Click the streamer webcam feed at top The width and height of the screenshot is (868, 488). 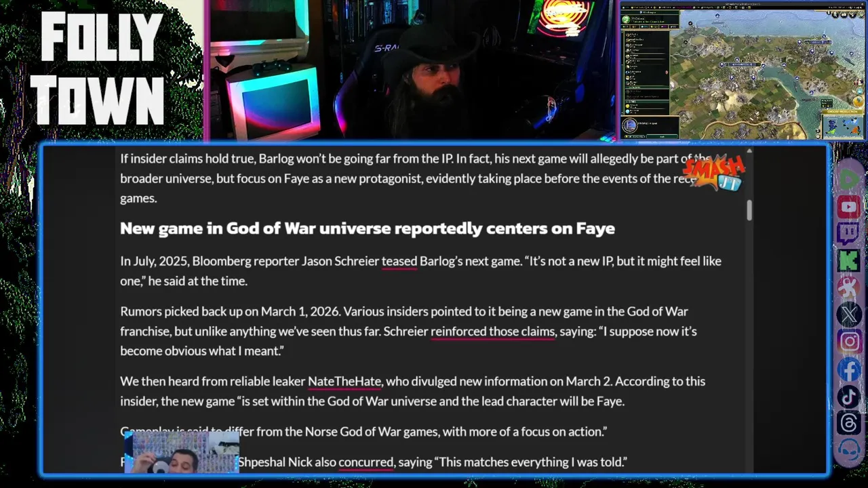pos(411,70)
